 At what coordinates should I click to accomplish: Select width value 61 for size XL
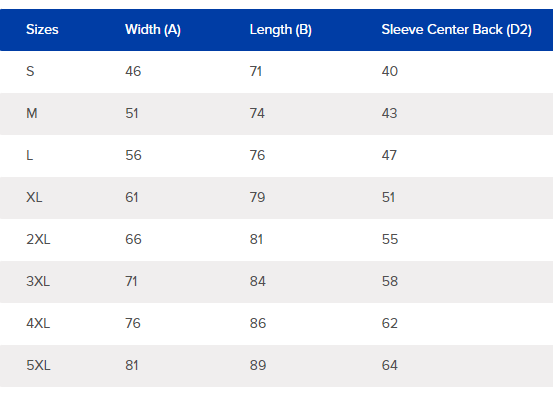click(x=132, y=198)
